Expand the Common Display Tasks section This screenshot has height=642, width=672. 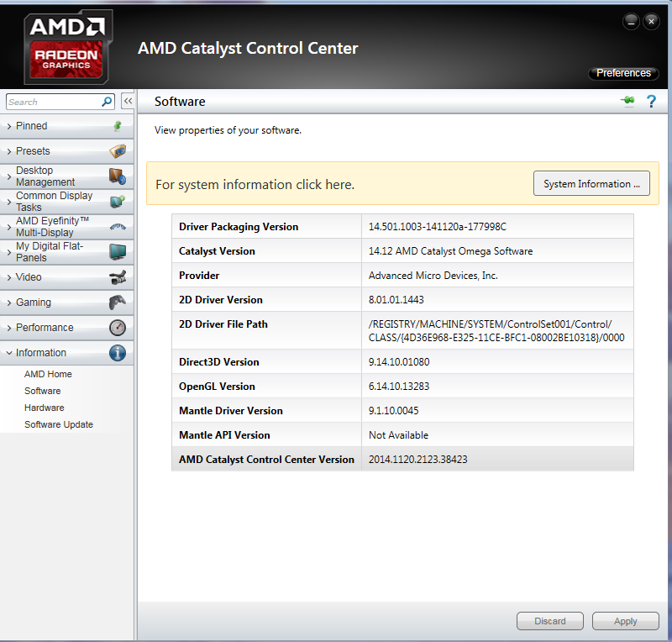point(67,202)
